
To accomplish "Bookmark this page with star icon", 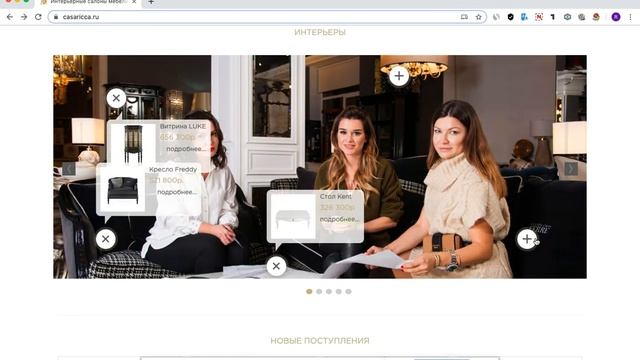I will [478, 17].
